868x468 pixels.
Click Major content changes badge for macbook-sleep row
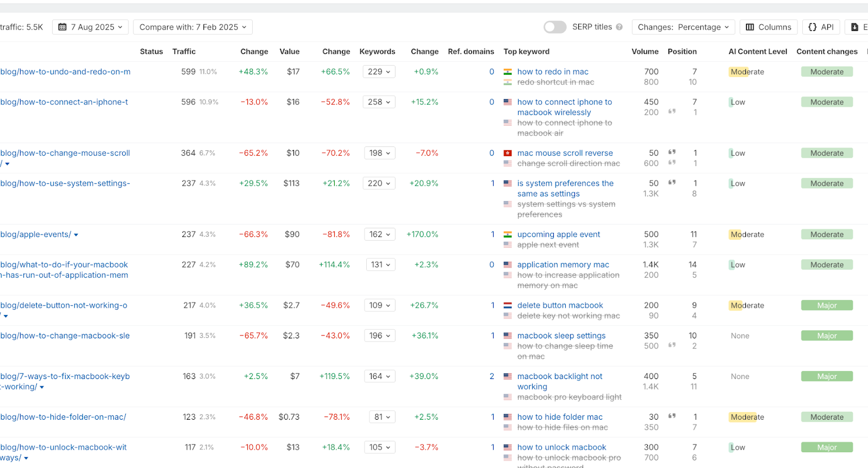[x=827, y=336]
